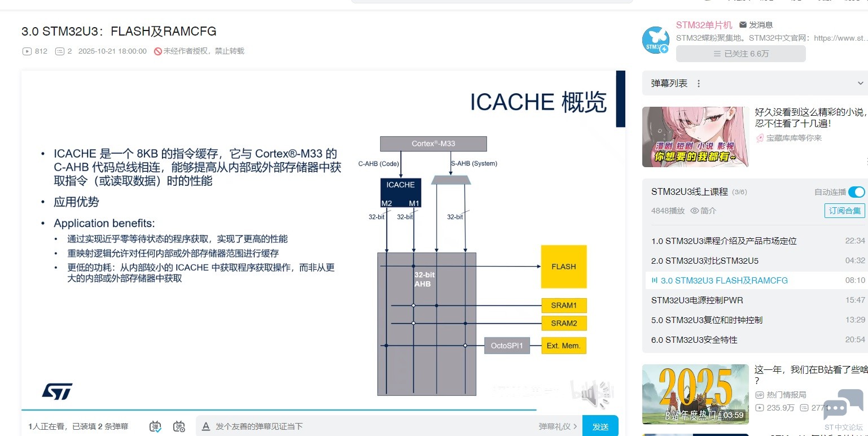868x436 pixels.
Task: Toggle the 自动连播 autoplay switch
Action: click(856, 192)
